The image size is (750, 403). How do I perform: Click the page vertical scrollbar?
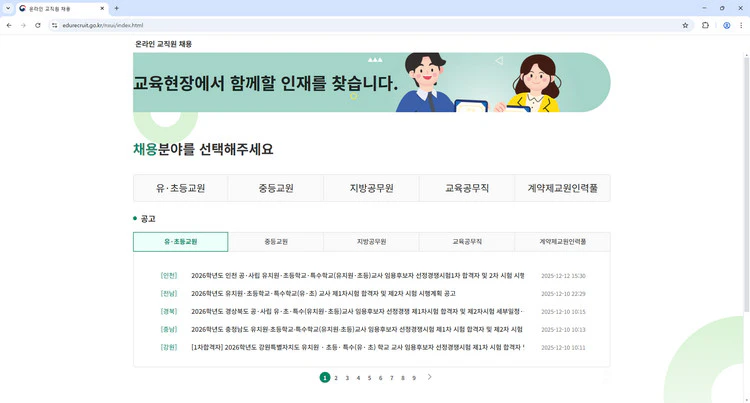(746, 184)
